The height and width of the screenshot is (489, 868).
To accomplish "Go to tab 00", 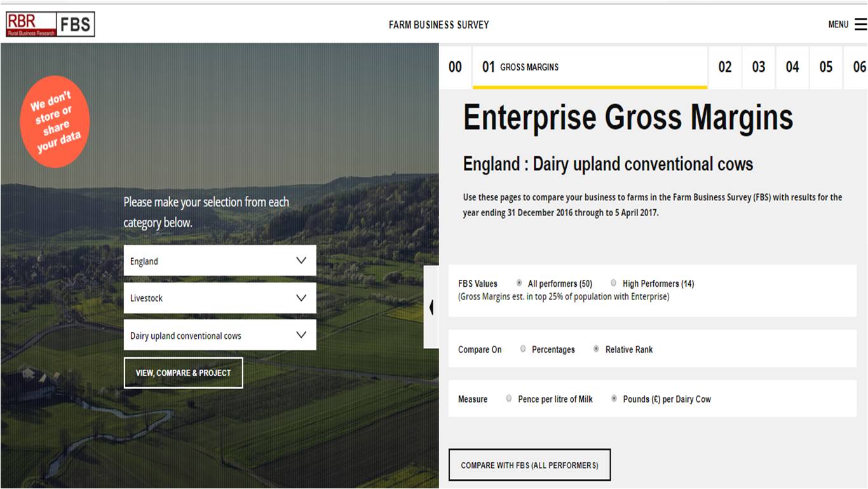I will point(455,67).
